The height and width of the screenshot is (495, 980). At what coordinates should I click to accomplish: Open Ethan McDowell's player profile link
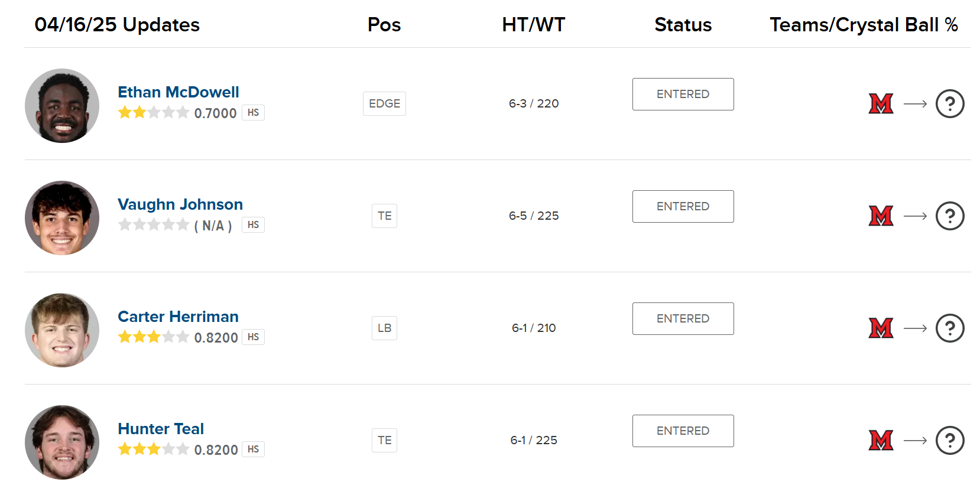point(179,92)
